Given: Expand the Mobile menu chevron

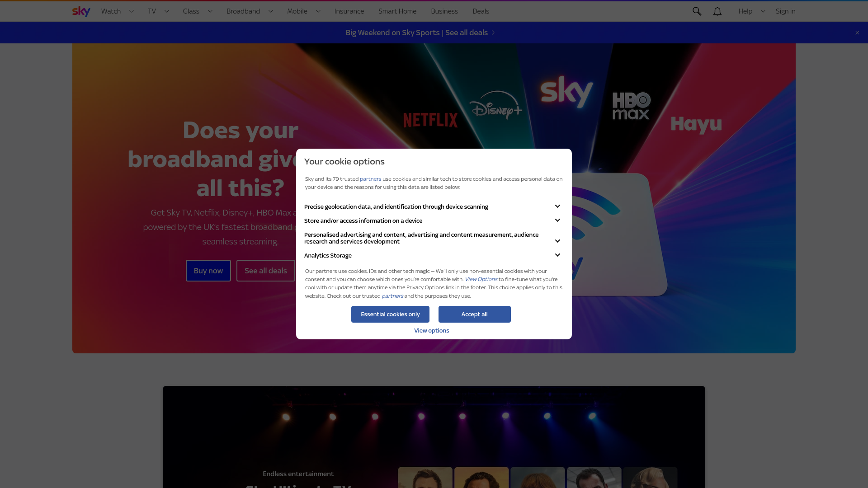Looking at the screenshot, I should tap(318, 11).
